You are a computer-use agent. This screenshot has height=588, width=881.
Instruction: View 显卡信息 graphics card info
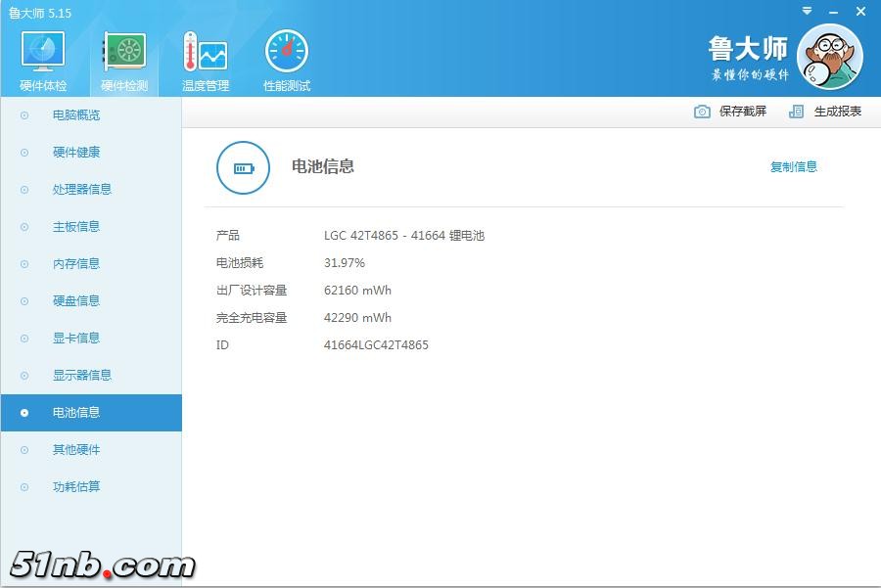[76, 339]
